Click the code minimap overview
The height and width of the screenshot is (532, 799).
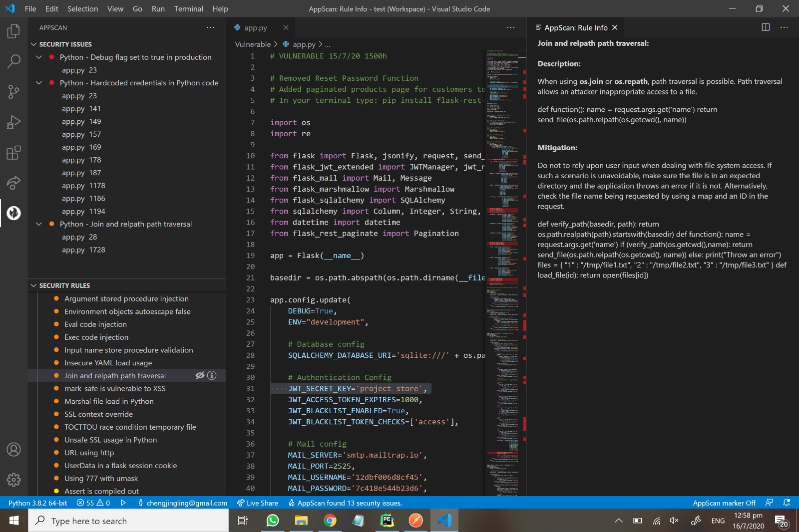coord(503,272)
